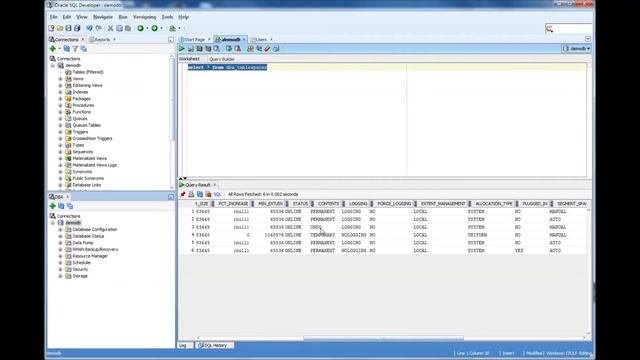Image resolution: width=640 pixels, height=360 pixels.
Task: Click the Save All icon in main toolbar
Action: pyautogui.click(x=77, y=28)
